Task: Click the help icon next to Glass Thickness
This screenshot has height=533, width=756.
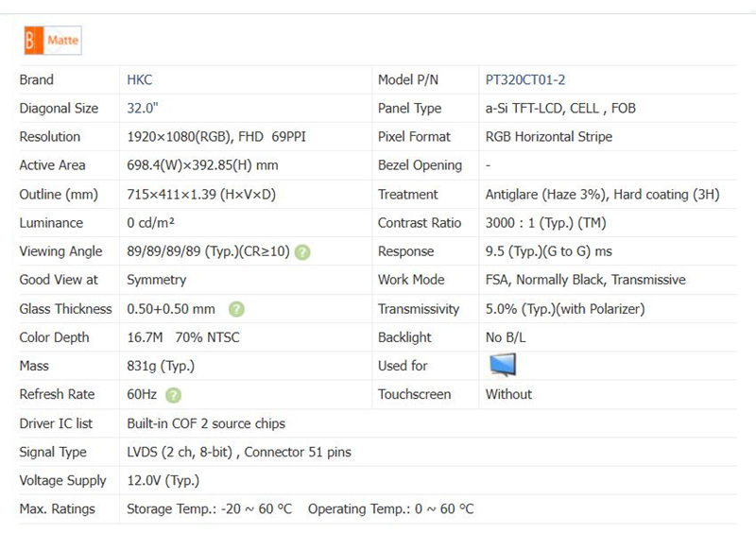Action: pyautogui.click(x=236, y=309)
